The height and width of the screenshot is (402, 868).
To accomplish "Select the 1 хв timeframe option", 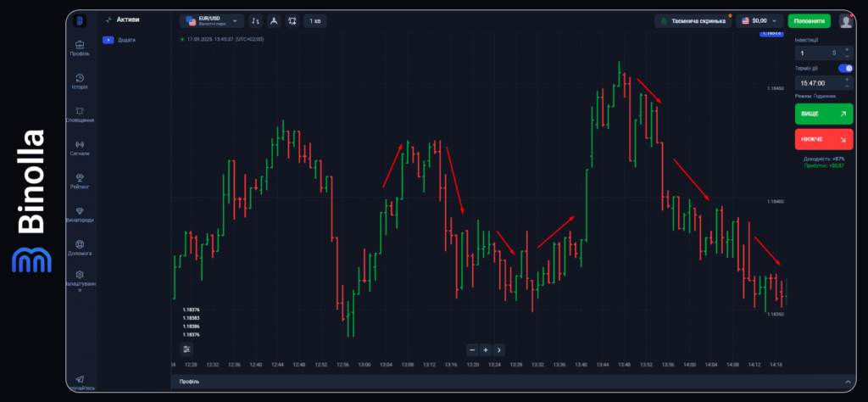I will (x=315, y=20).
